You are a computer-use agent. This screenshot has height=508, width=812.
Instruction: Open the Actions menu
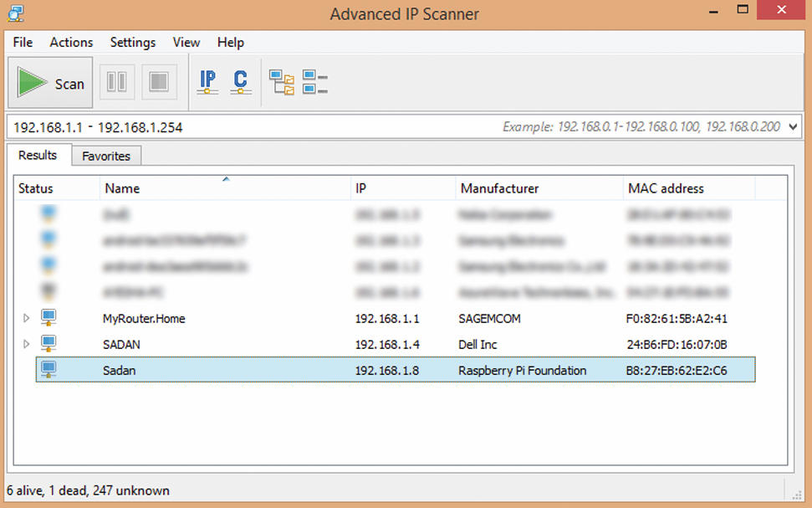[x=71, y=43]
